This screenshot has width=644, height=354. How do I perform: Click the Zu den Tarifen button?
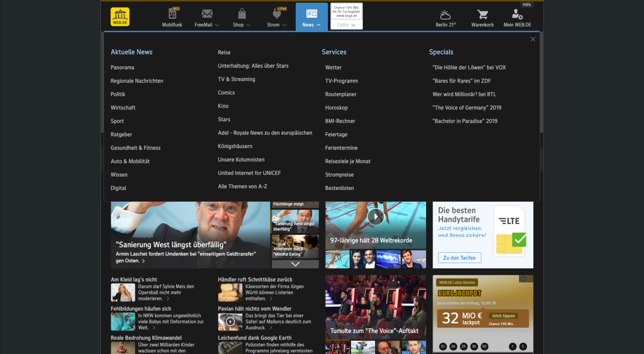[460, 258]
